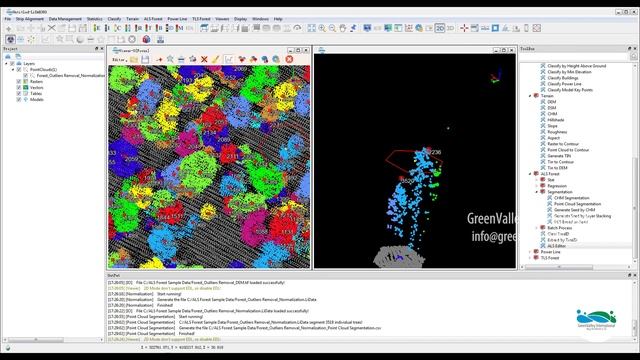The height and width of the screenshot is (360, 640).
Task: Switch to 2D view mode
Action: [x=440, y=28]
